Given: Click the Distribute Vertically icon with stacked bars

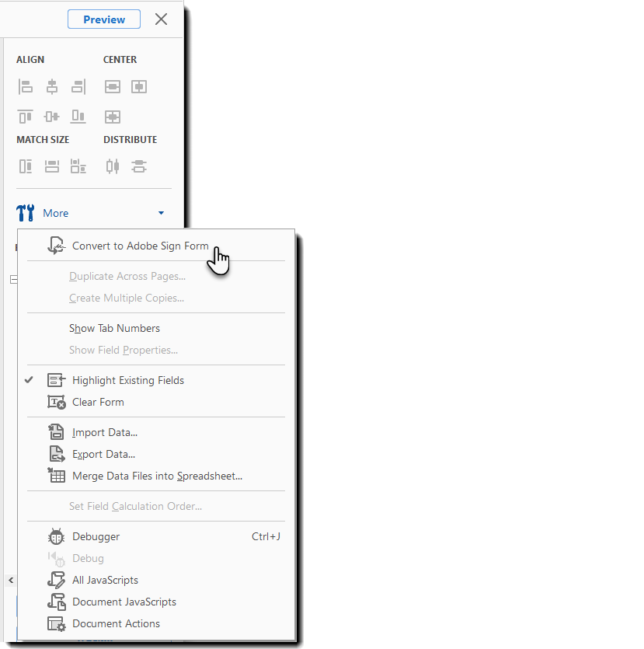Looking at the screenshot, I should point(139,166).
